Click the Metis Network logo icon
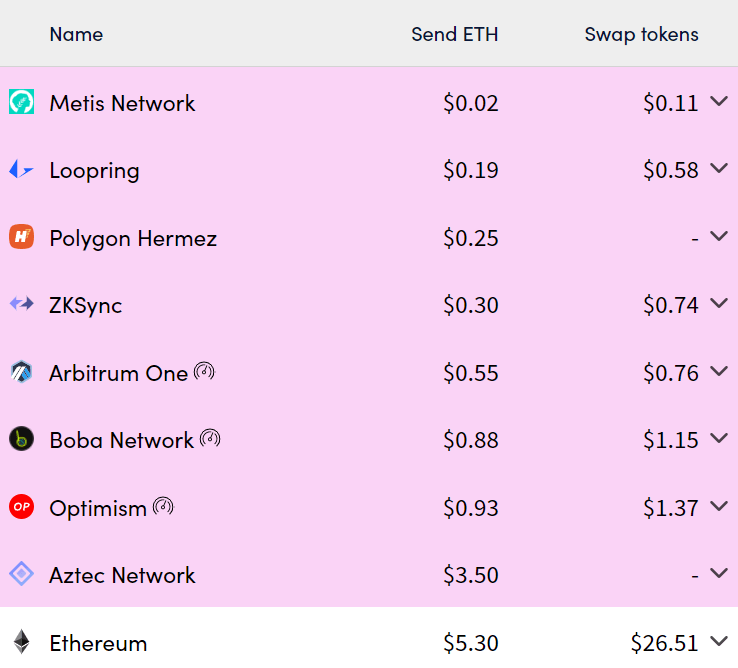The width and height of the screenshot is (738, 668). pos(22,102)
